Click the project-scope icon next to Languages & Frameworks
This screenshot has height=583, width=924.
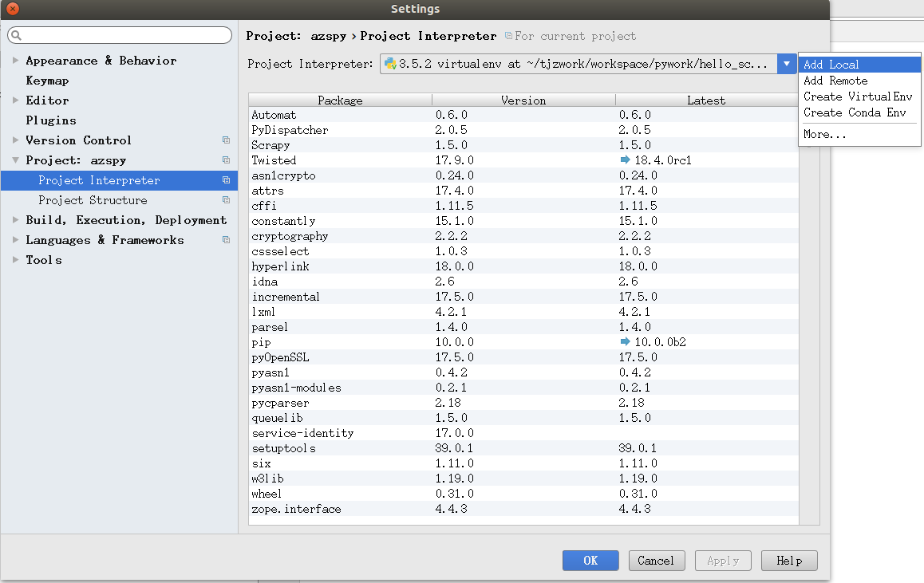coord(226,240)
